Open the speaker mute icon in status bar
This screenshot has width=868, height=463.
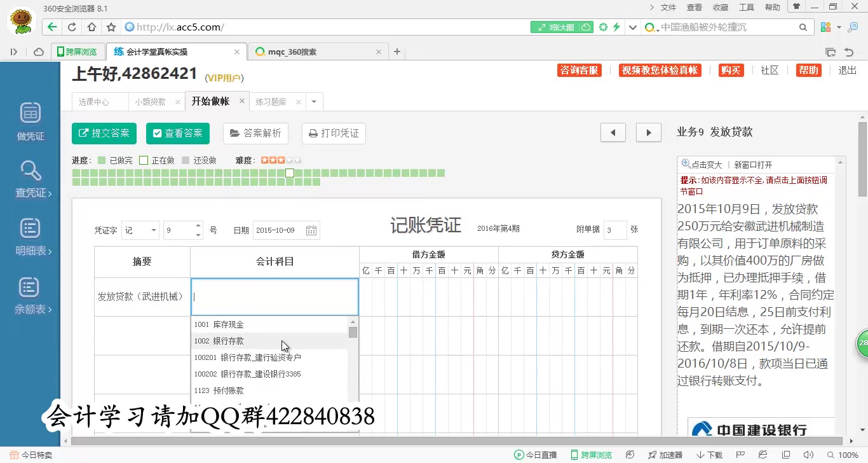point(807,455)
